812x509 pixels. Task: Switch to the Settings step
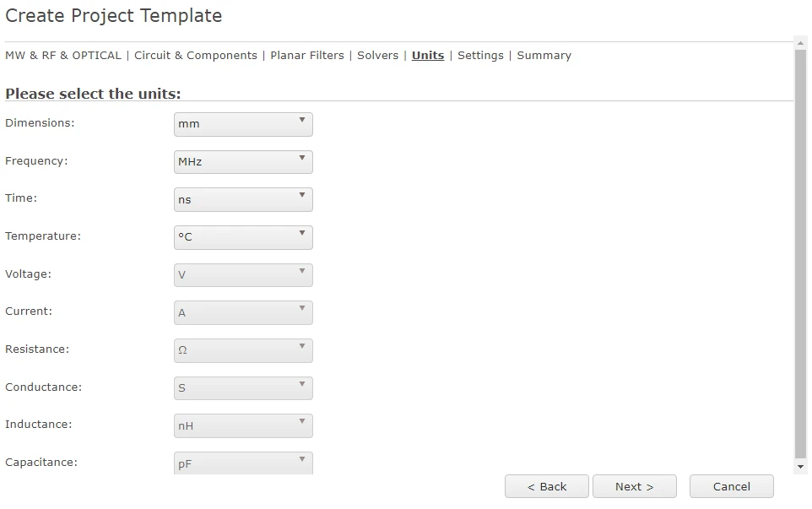[x=480, y=56]
